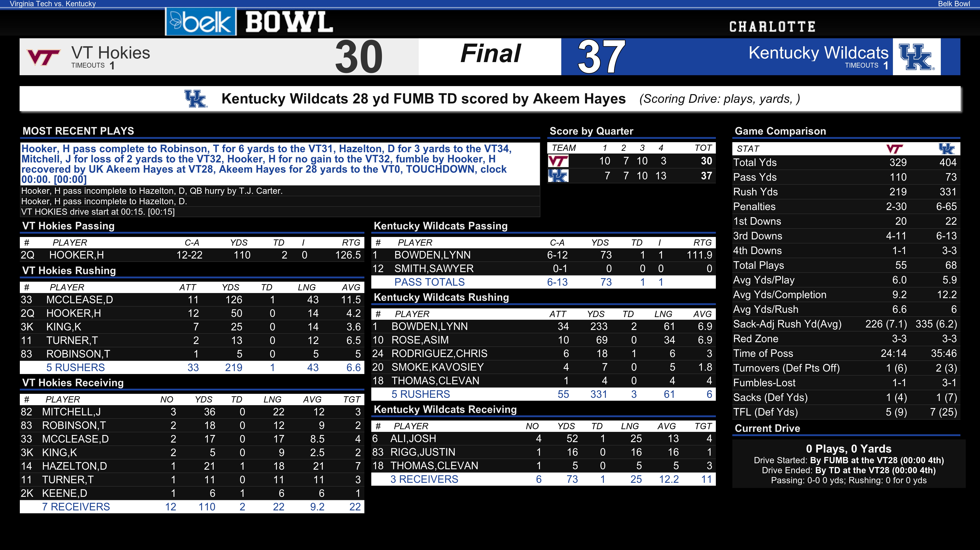
Task: Click the Total Yds stat row
Action: coord(846,162)
